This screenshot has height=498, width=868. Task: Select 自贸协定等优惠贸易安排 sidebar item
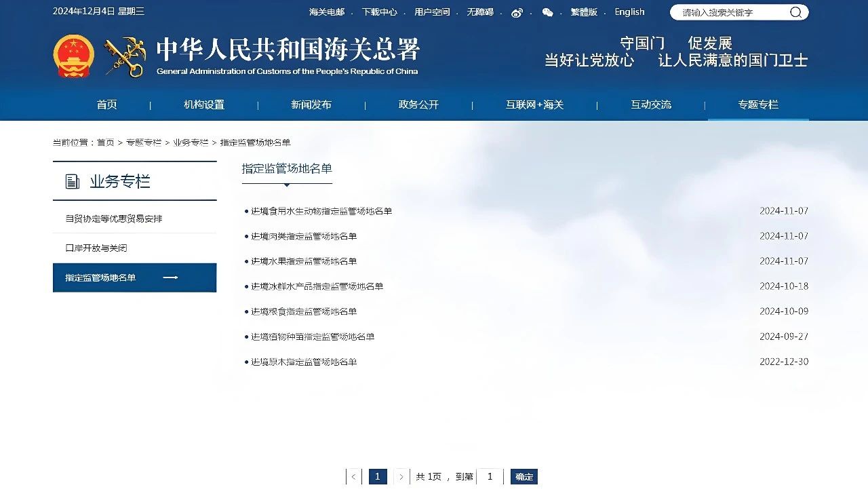tap(114, 219)
